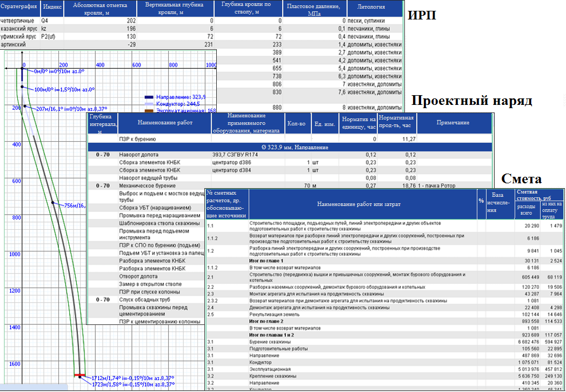
Task: Click the Ед. изм. column header
Action: [x=324, y=123]
